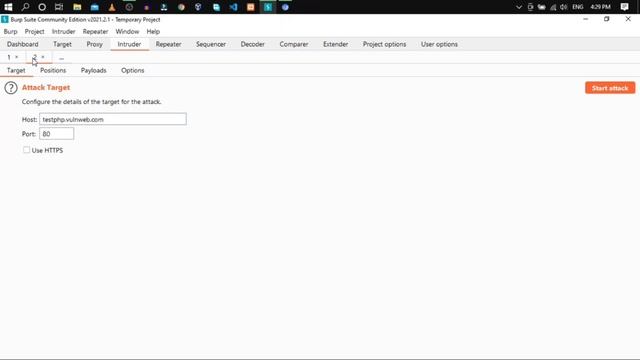Screen dimensions: 640x360
Task: Select Intruder attack tab 1
Action: point(9,57)
